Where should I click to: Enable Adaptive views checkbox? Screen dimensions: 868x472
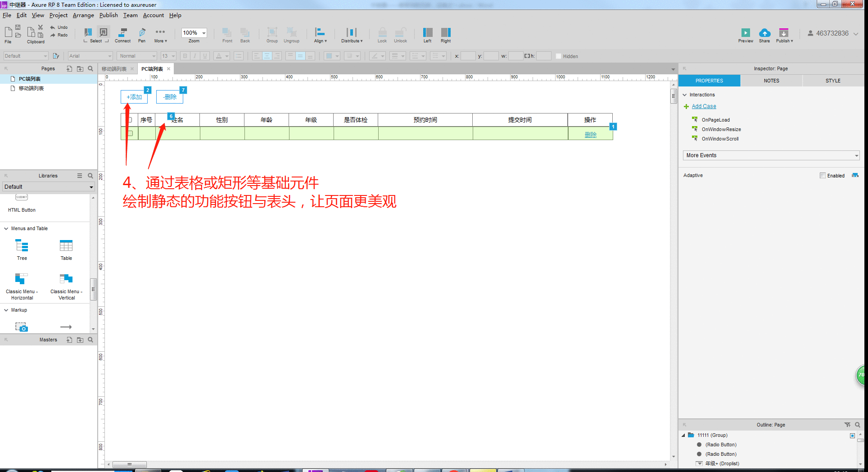pos(823,176)
